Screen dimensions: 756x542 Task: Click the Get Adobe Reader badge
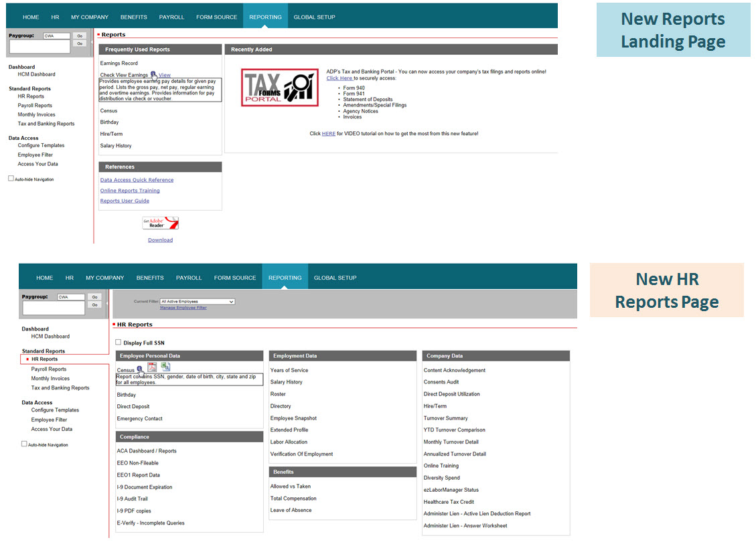click(161, 223)
